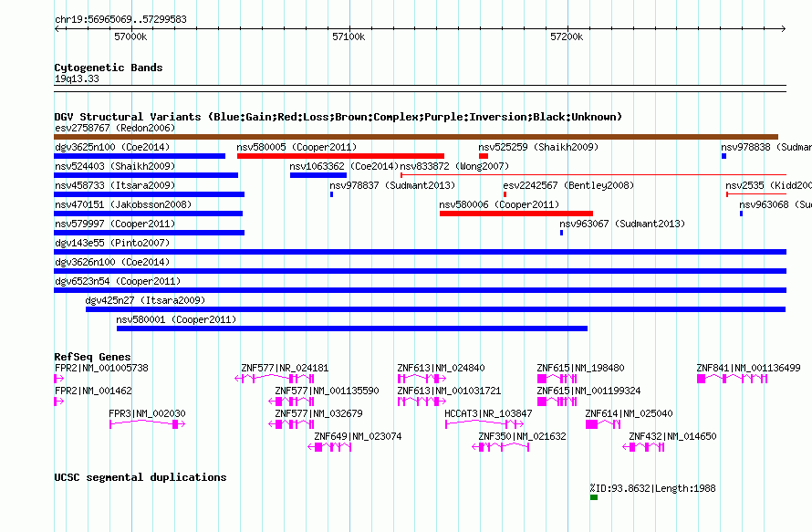Select the ZNF577|NR_024181 gene model
Image resolution: width=812 pixels, height=532 pixels.
pos(275,379)
